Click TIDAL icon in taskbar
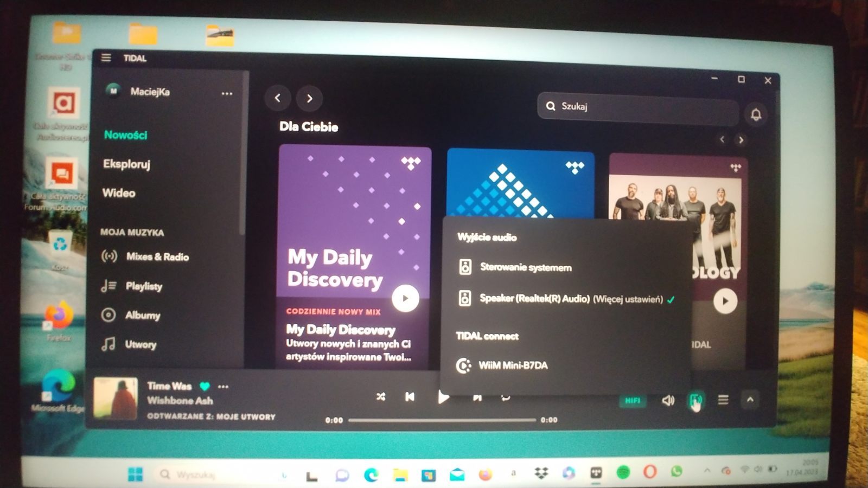 point(596,473)
